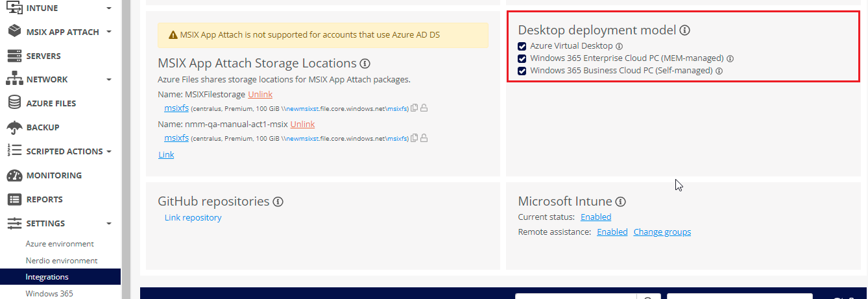Uncheck the Azure Virtual Desktop checkbox
The image size is (868, 299).
[522, 47]
